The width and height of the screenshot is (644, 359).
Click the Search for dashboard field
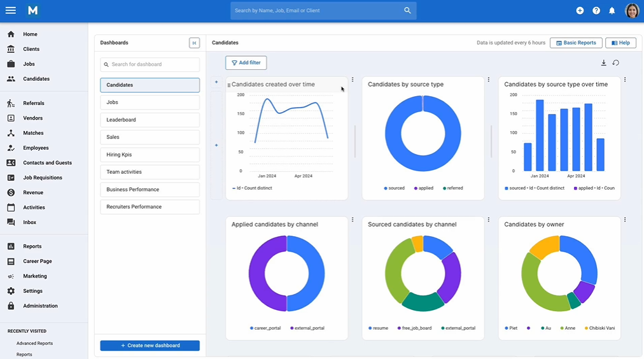pyautogui.click(x=150, y=64)
